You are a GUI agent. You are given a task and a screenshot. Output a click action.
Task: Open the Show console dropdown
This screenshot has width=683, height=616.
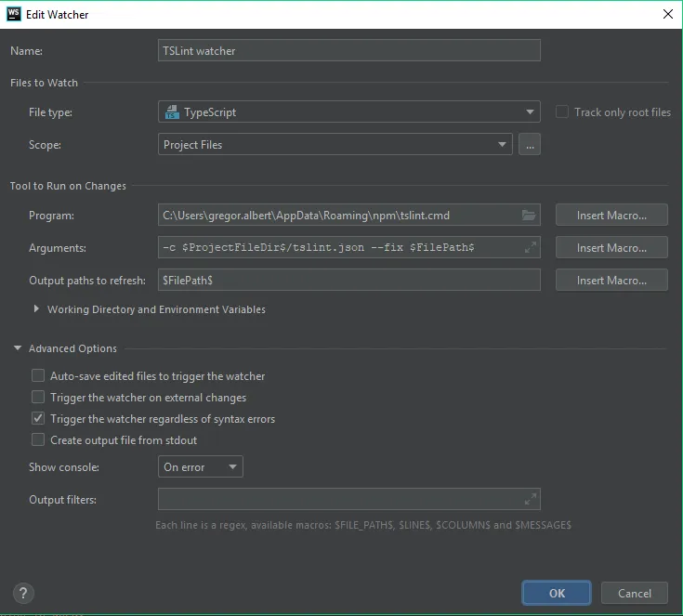(201, 467)
